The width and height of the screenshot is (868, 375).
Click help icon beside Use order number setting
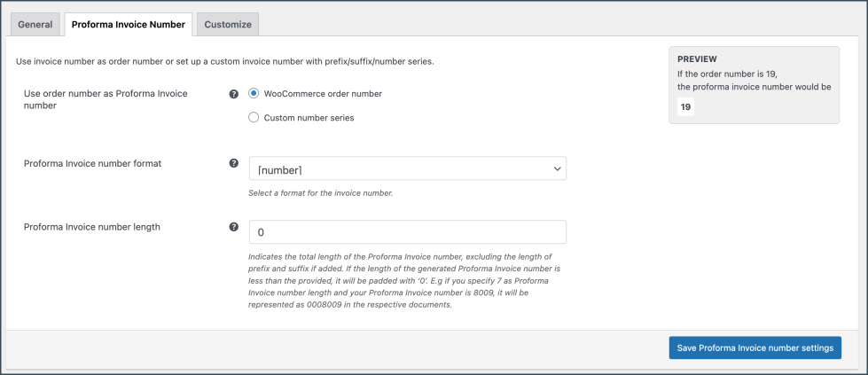234,94
